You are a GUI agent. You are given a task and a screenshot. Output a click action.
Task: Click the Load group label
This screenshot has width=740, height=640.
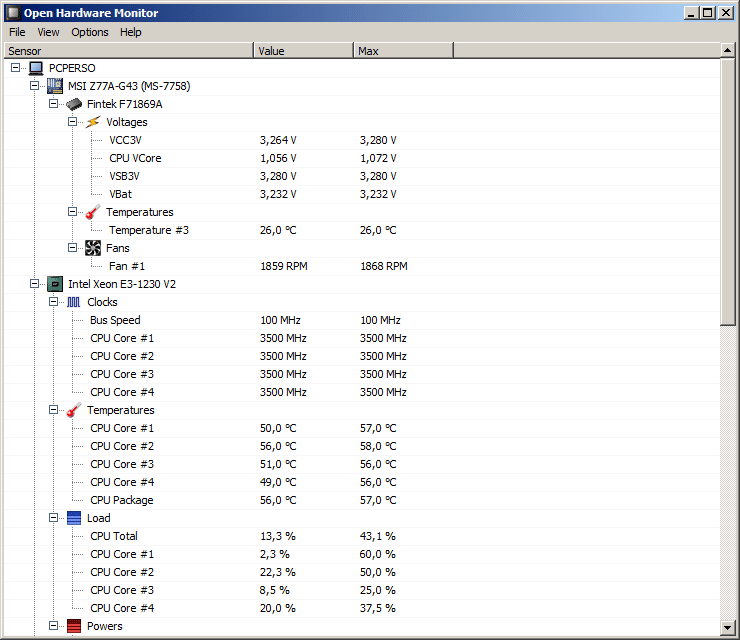99,518
